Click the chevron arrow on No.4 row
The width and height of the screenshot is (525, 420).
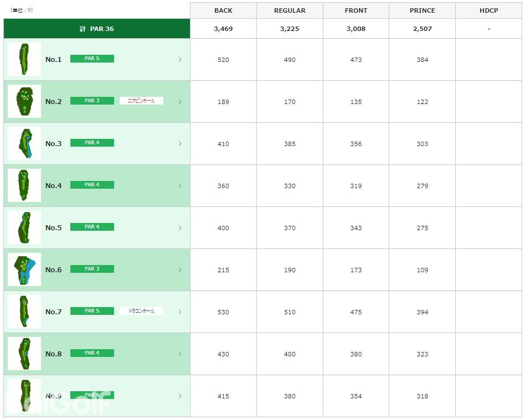tap(180, 185)
